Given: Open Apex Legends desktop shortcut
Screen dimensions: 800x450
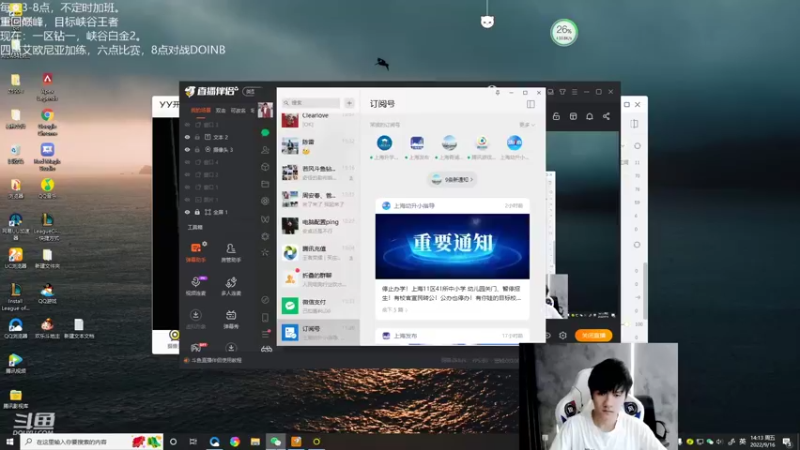Looking at the screenshot, I should click(47, 86).
